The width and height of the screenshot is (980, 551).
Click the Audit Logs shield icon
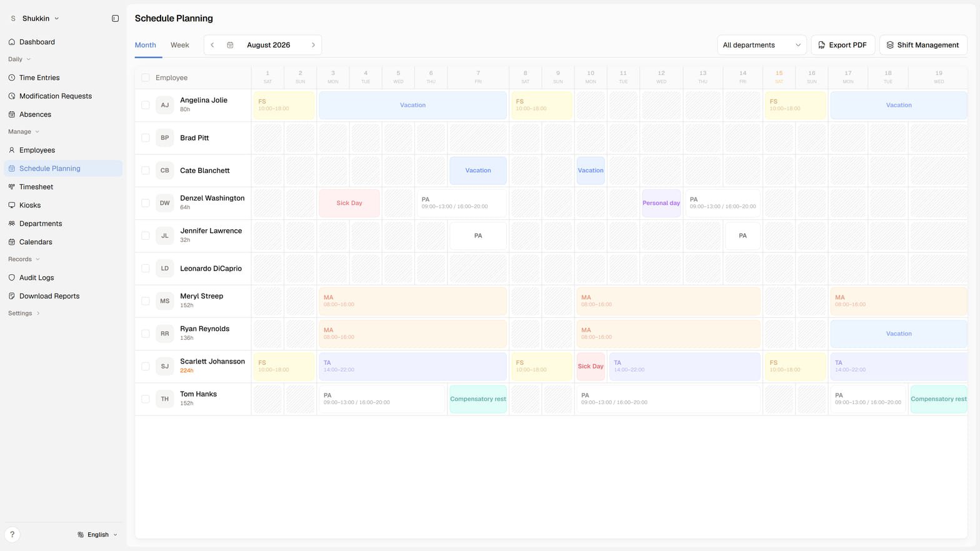coord(12,277)
